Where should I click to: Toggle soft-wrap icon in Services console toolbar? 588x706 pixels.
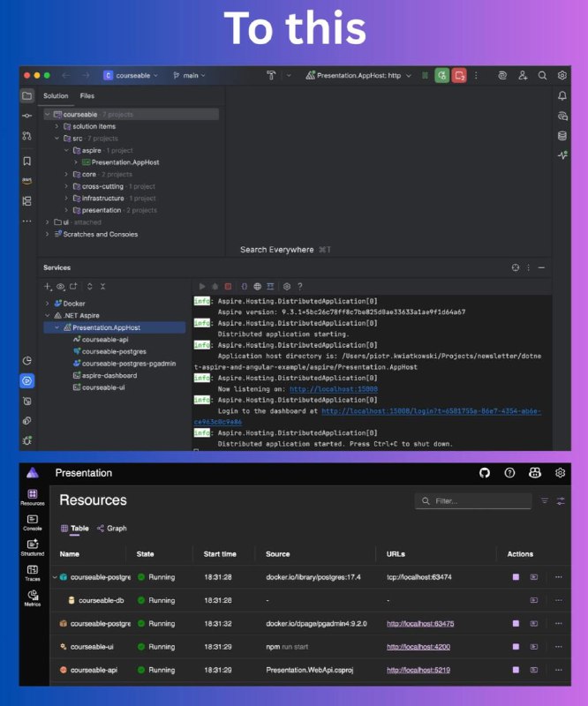(x=270, y=286)
